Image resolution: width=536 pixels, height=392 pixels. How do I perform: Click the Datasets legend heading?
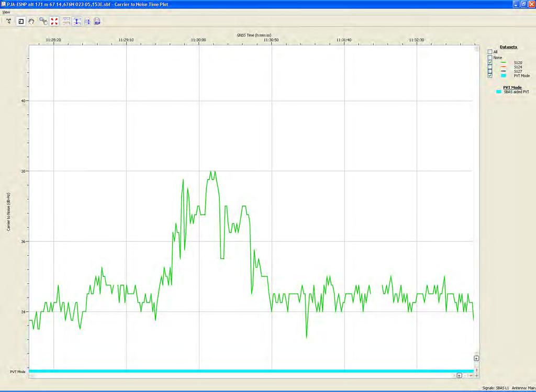(508, 47)
